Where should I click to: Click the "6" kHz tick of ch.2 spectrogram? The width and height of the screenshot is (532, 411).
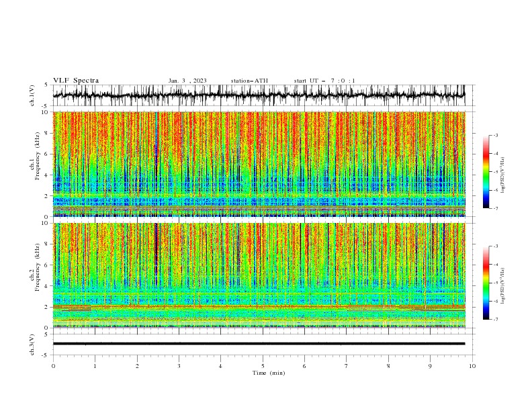click(47, 265)
